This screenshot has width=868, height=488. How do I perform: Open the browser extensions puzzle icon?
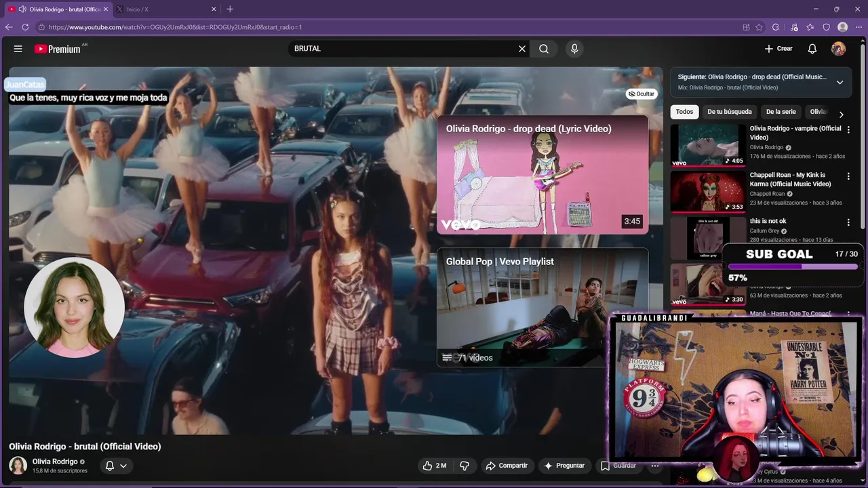click(x=776, y=27)
